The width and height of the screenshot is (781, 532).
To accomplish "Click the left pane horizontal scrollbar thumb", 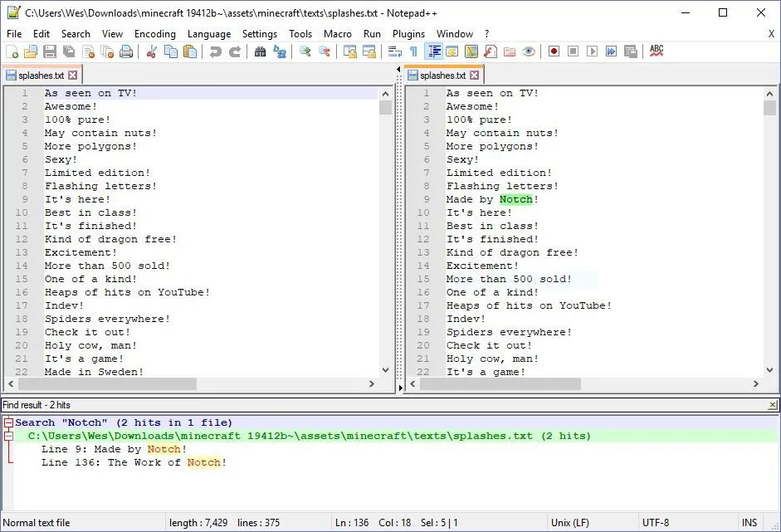I will point(108,384).
